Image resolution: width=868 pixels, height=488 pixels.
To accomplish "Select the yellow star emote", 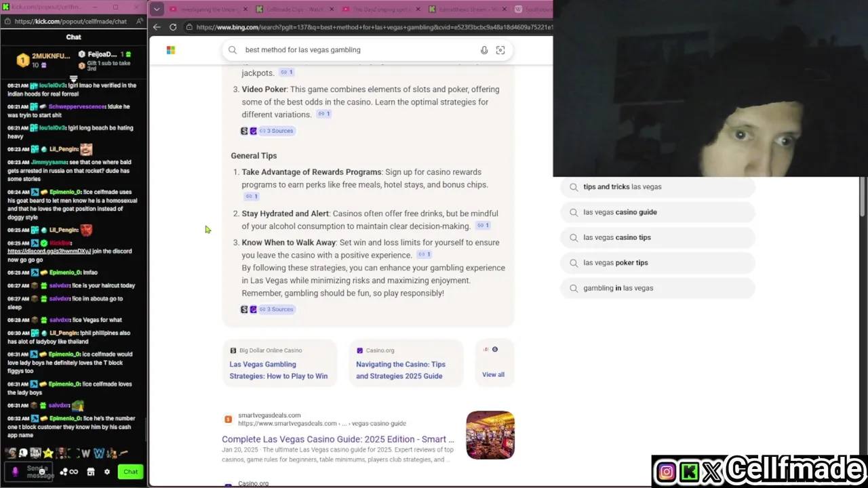I will (x=48, y=453).
